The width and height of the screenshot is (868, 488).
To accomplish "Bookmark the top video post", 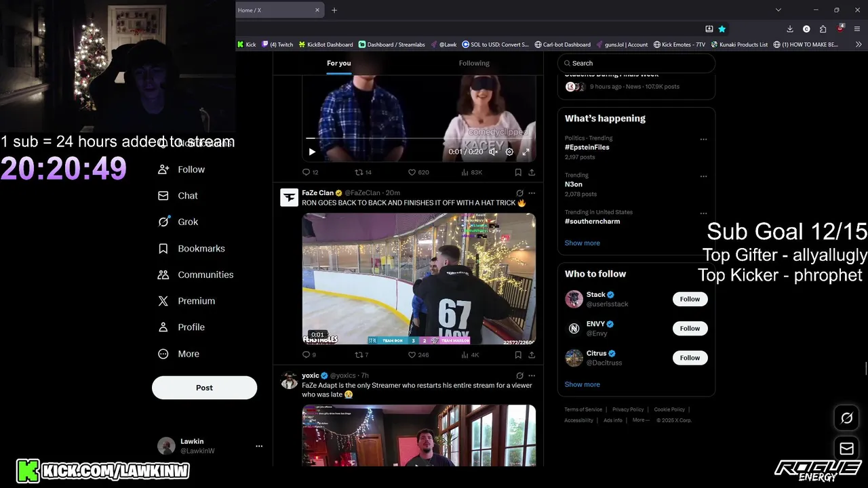I will pos(518,172).
